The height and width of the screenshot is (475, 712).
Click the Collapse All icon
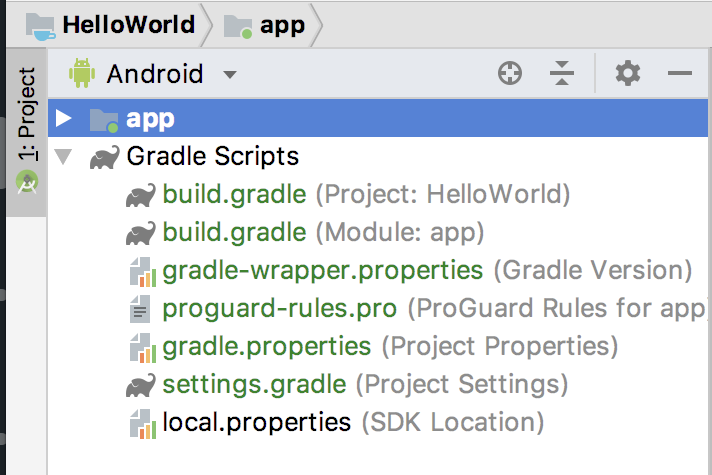[x=563, y=73]
